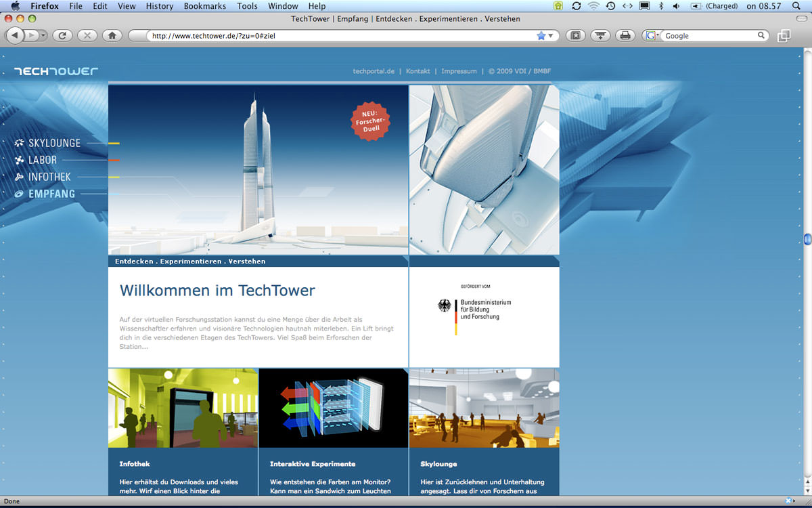The width and height of the screenshot is (812, 508).
Task: Reload the page with the refresh button
Action: [62, 35]
